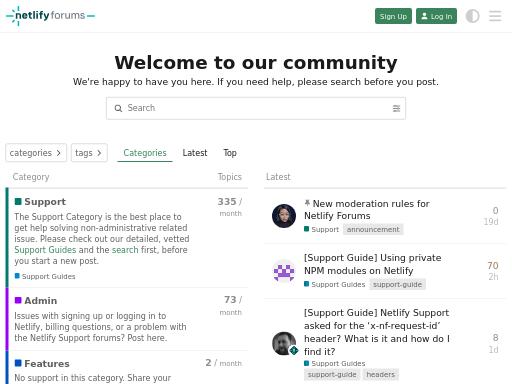Open topic about x-nf-request-id header
Image resolution: width=512 pixels, height=384 pixels.
coord(377,332)
